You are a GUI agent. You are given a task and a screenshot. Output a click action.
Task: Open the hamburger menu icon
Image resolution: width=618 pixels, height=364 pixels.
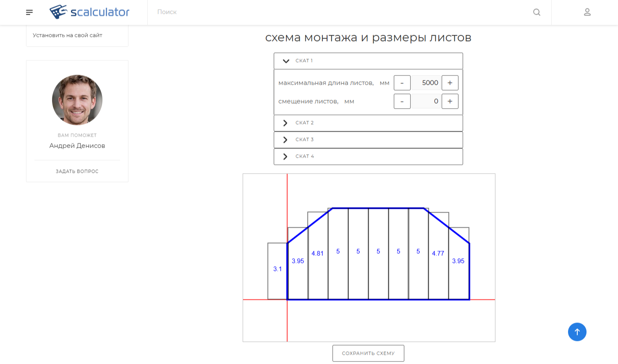(x=29, y=12)
